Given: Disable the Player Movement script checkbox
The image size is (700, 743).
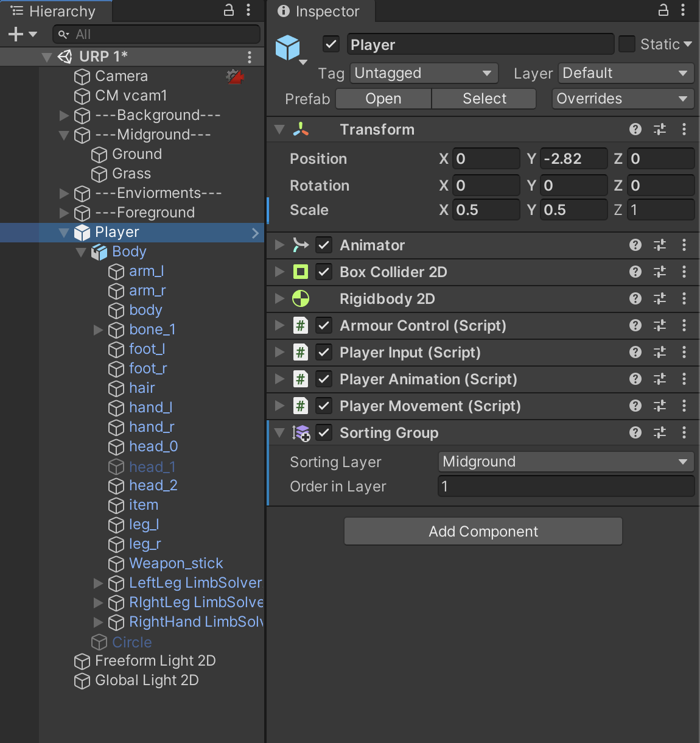Looking at the screenshot, I should (324, 406).
